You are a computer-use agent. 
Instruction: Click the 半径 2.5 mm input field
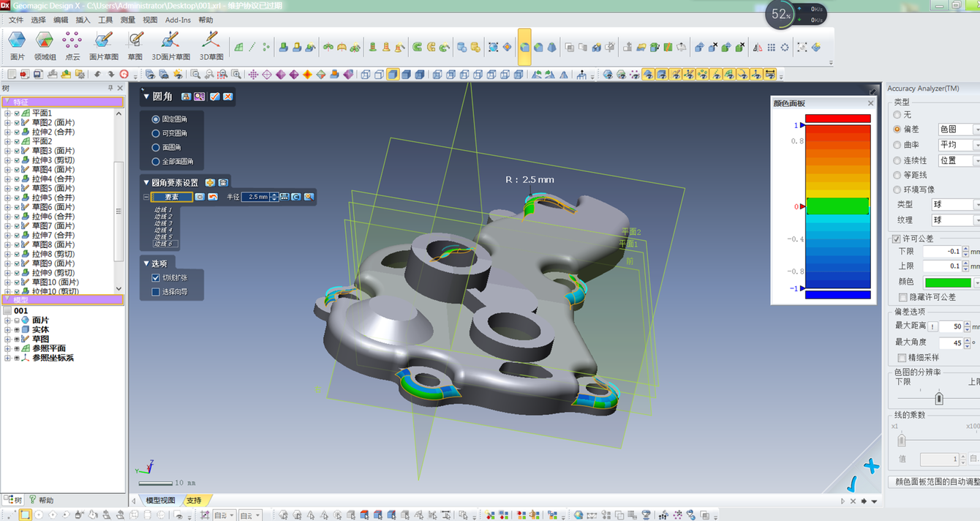[x=256, y=197]
